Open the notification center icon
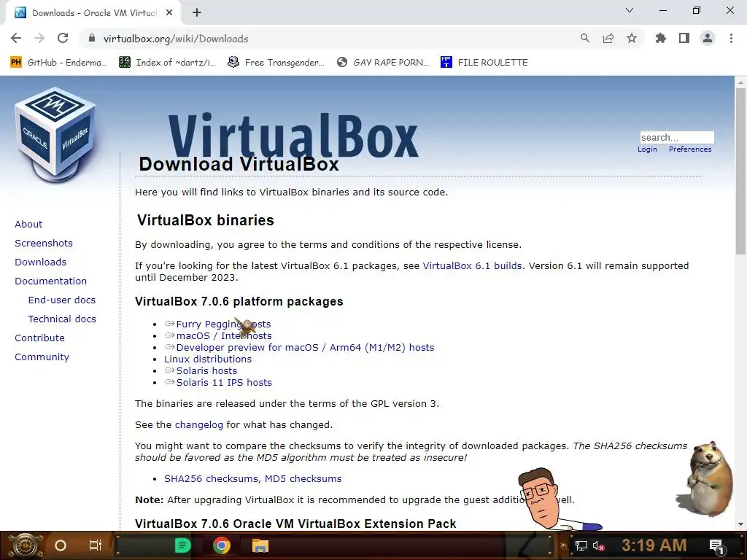This screenshot has height=560, width=747. click(x=717, y=546)
